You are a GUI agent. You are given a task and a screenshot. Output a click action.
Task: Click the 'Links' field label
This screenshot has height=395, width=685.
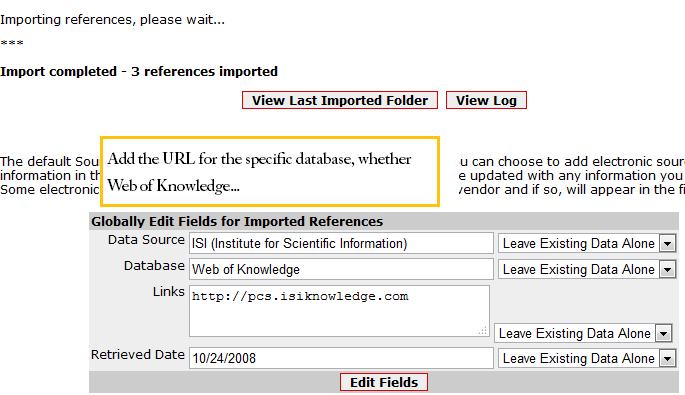click(x=169, y=291)
